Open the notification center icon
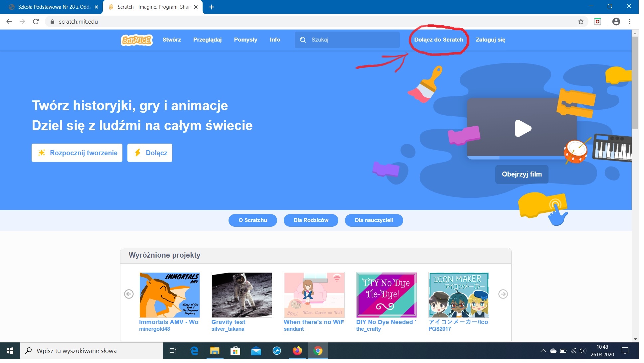 tap(625, 351)
